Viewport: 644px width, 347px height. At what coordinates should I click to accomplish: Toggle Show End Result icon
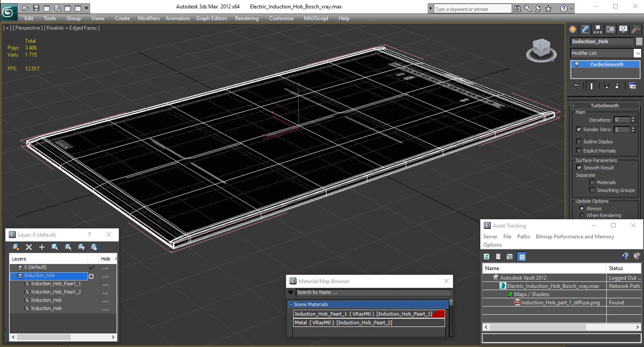591,86
